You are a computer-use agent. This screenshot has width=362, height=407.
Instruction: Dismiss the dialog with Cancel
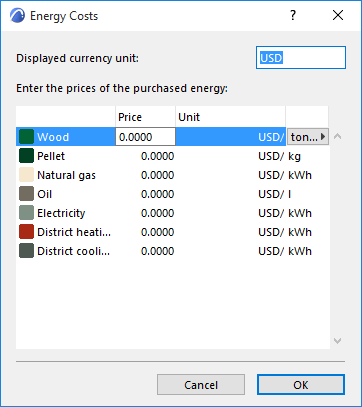(201, 385)
